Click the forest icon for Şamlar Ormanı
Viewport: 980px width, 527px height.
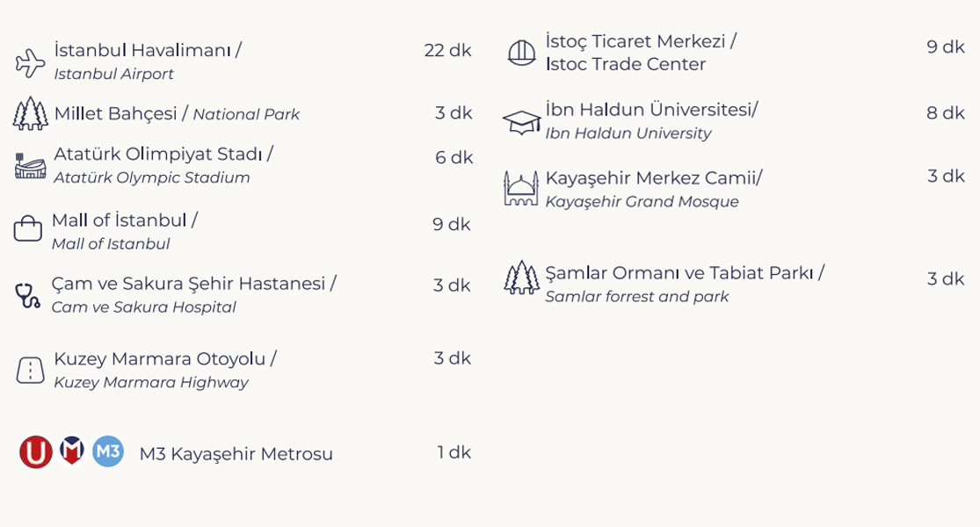(521, 278)
